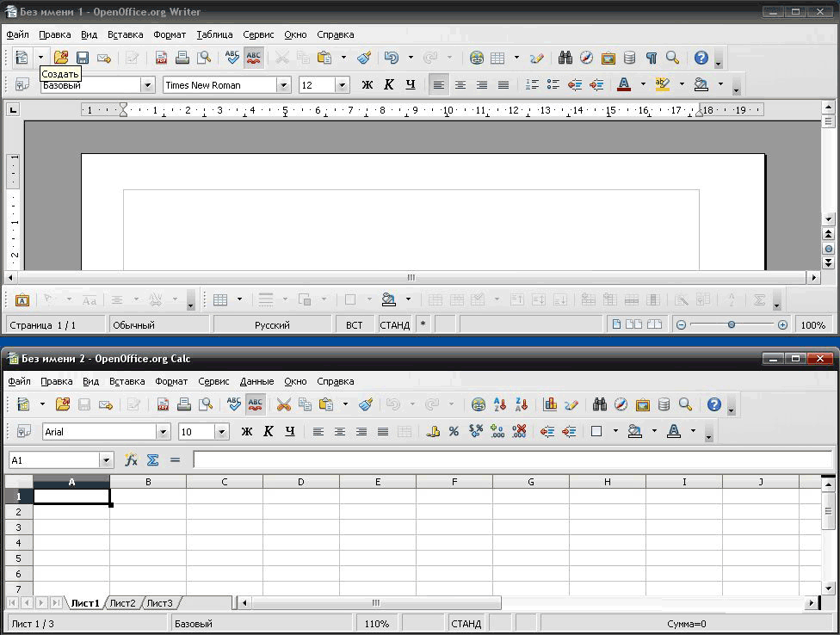This screenshot has width=840, height=635.
Task: Open Файл menu in Writer window
Action: [18, 34]
